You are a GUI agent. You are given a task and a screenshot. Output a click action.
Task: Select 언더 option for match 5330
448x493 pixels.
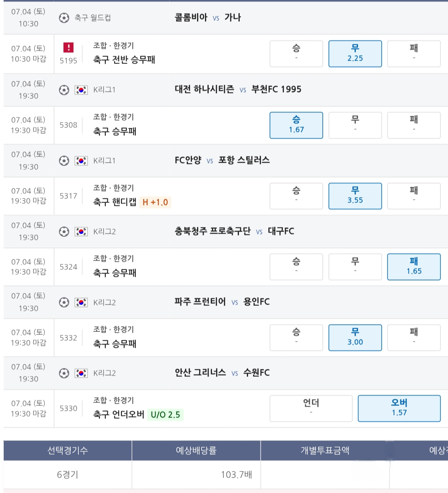pos(311,408)
